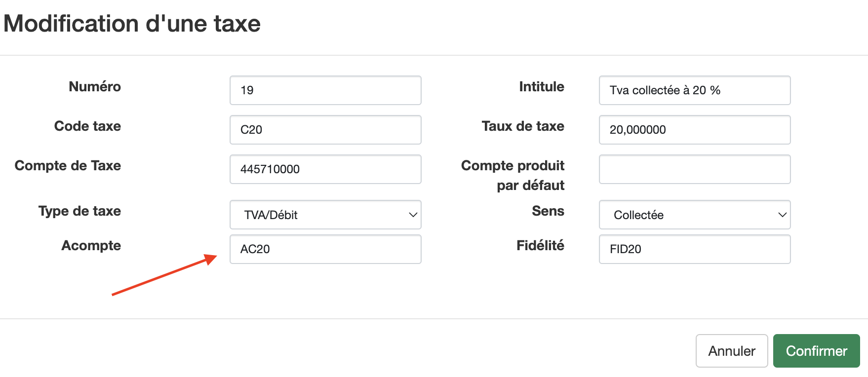This screenshot has width=868, height=377.
Task: Click the "Modification d'une taxe" heading
Action: coord(132,24)
